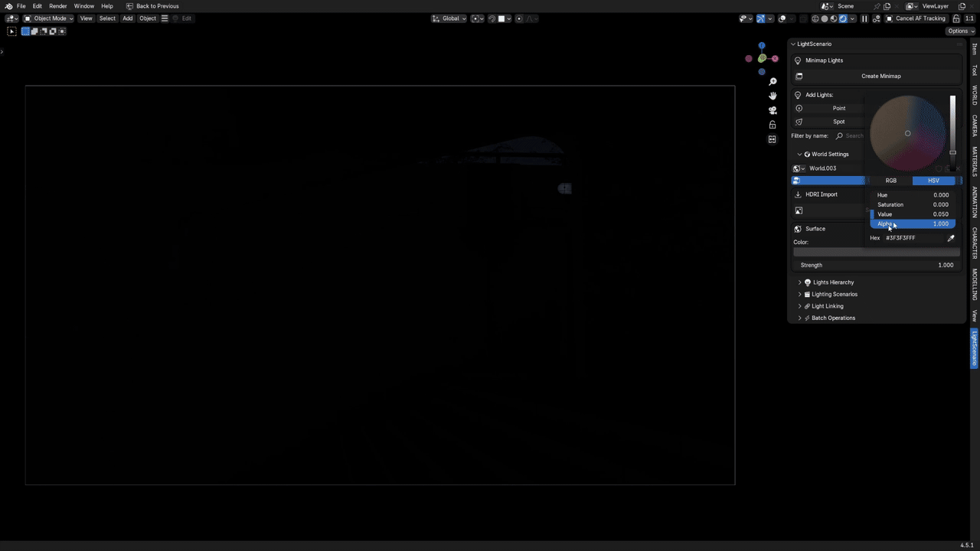
Task: Toggle the perspective/orthographic grid icon
Action: tap(773, 139)
